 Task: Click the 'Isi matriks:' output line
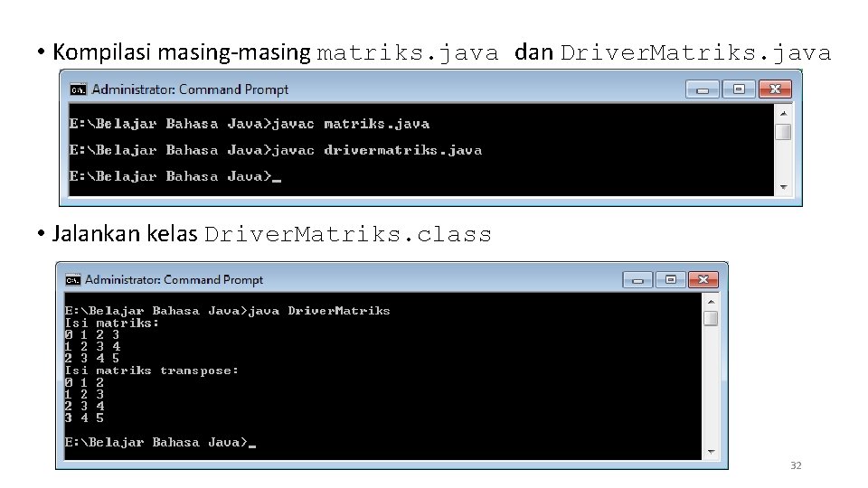point(112,324)
